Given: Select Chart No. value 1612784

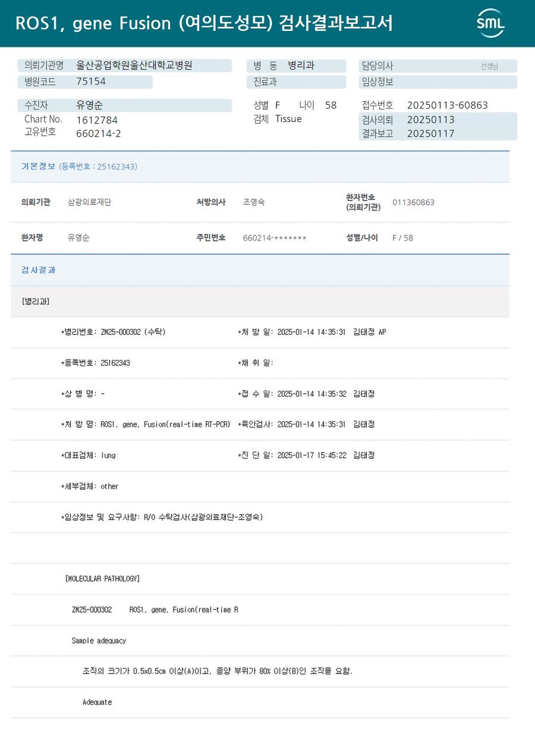Looking at the screenshot, I should (97, 120).
